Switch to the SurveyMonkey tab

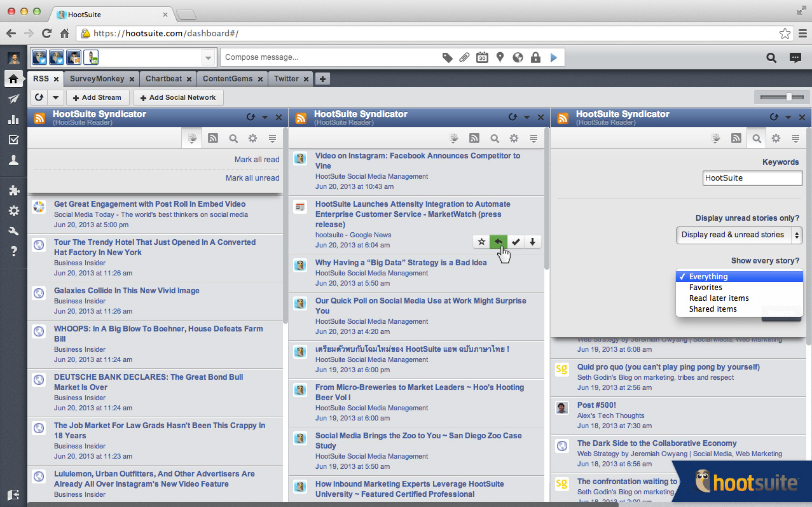97,79
